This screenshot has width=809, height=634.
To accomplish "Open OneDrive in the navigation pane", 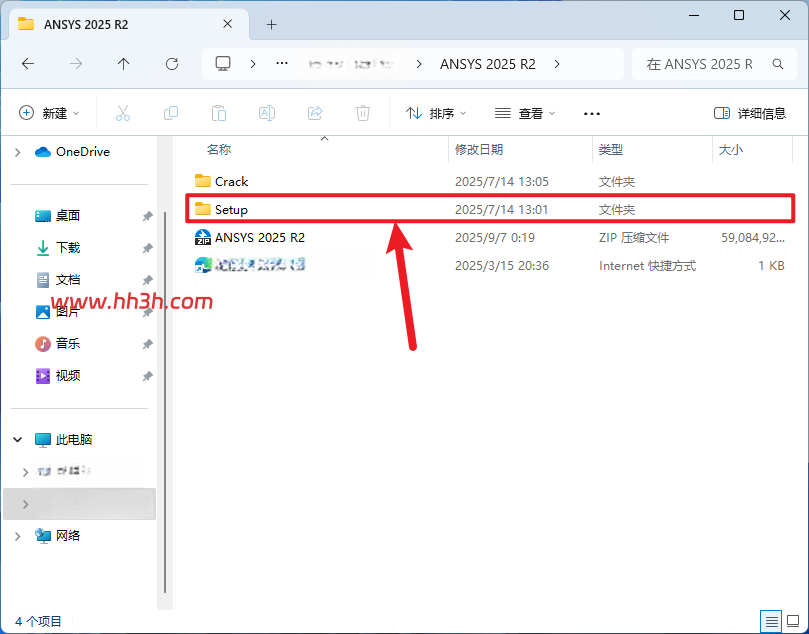I will (x=83, y=152).
